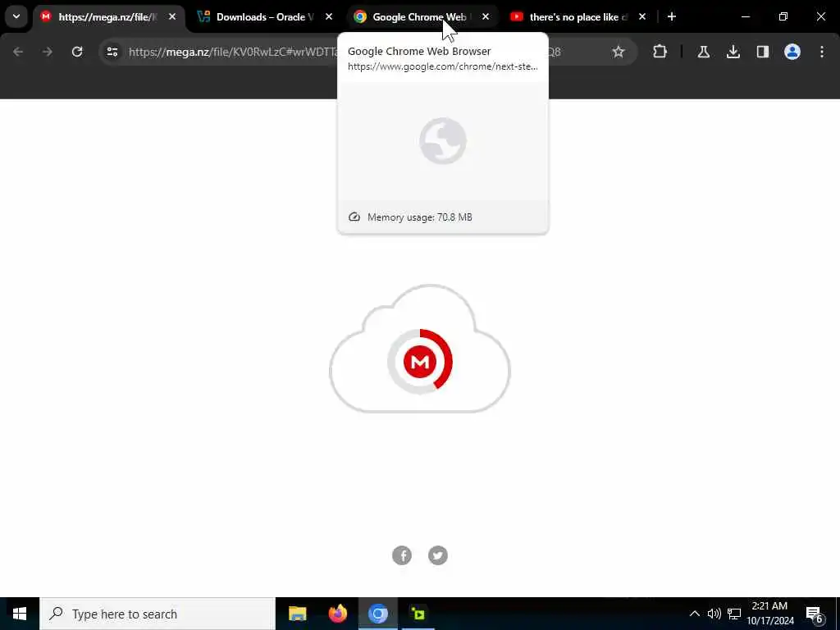Open File Explorer from taskbar
The width and height of the screenshot is (840, 630).
tap(297, 614)
